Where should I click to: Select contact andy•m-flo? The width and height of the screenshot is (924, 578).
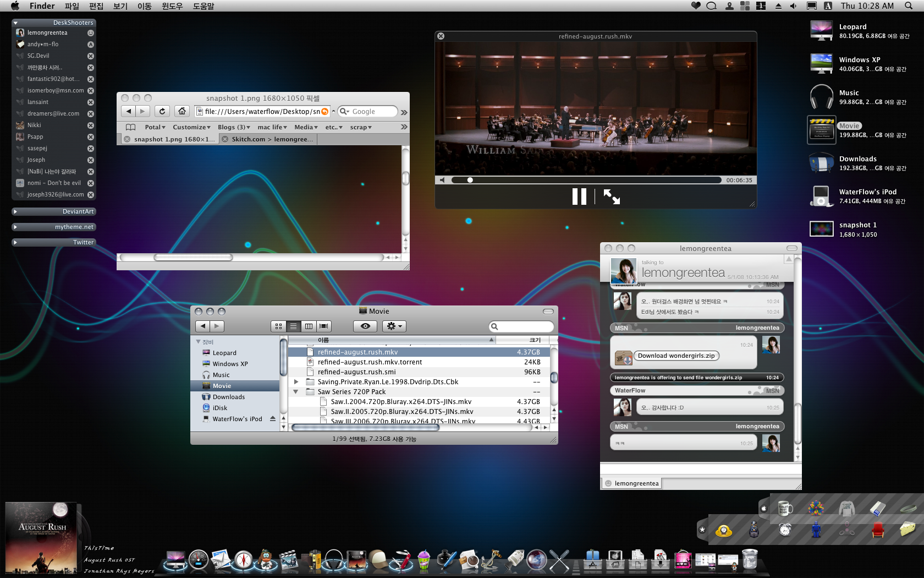click(54, 44)
